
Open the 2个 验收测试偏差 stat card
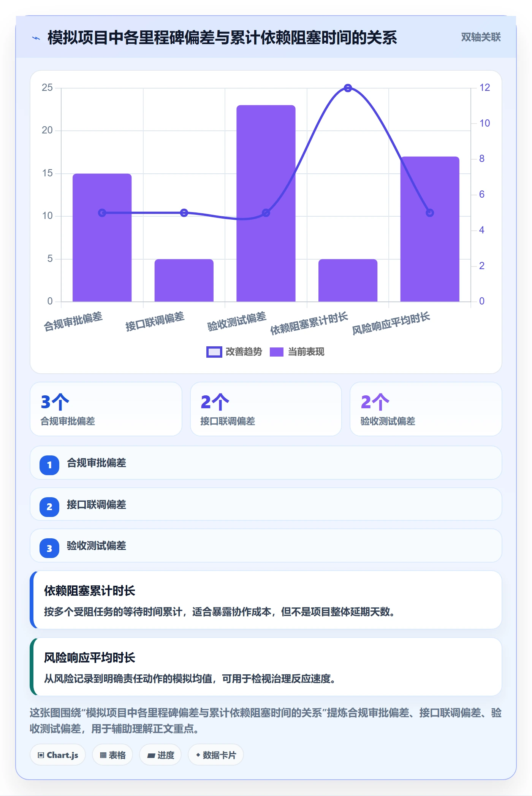[x=426, y=409]
